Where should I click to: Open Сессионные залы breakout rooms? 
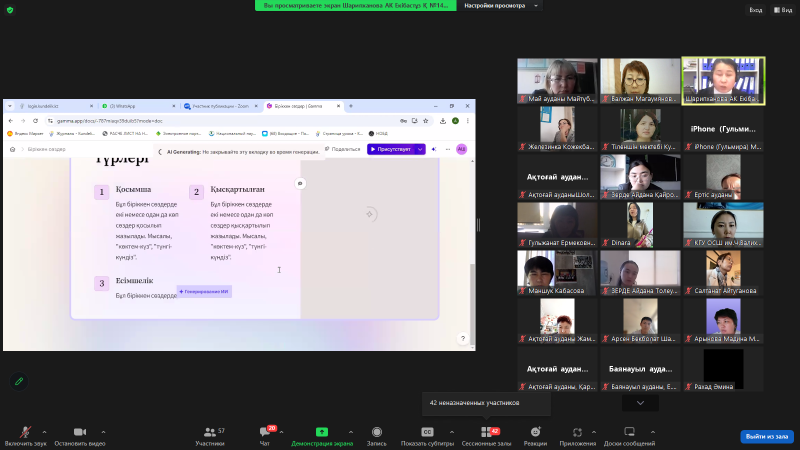[486, 432]
